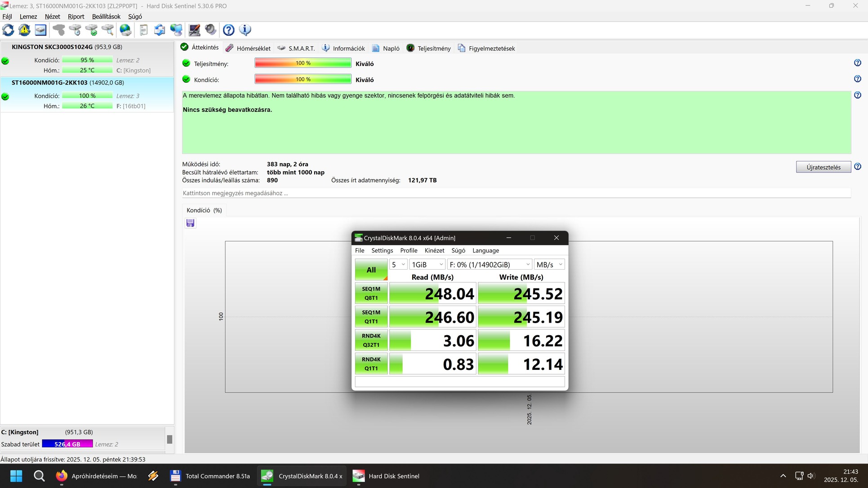Open the MB/s unit dropdown

(x=549, y=265)
